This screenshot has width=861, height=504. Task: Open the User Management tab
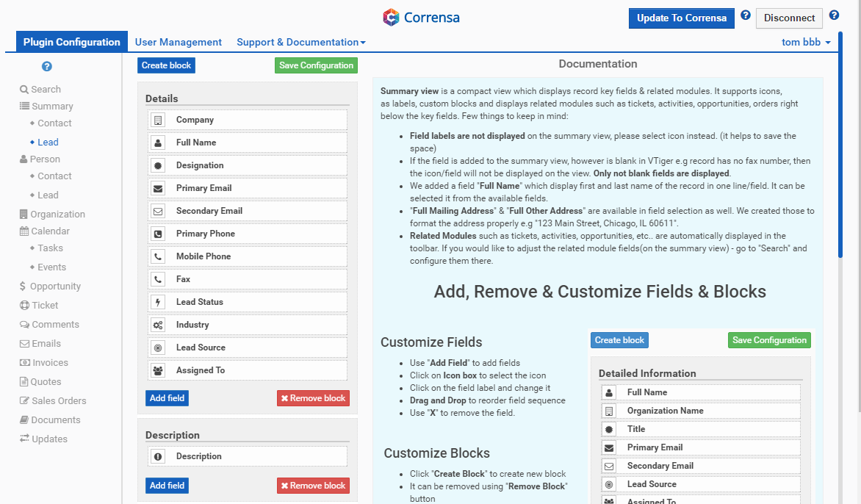click(179, 43)
